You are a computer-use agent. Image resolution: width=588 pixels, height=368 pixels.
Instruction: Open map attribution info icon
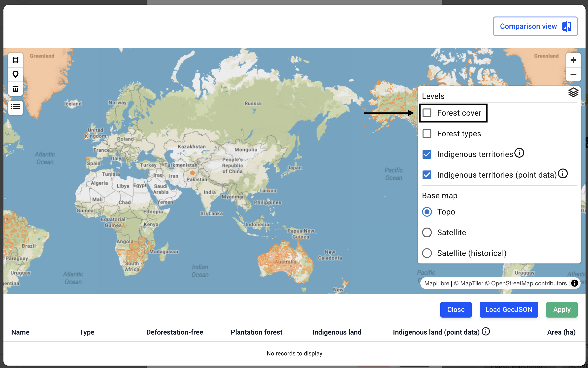[574, 283]
